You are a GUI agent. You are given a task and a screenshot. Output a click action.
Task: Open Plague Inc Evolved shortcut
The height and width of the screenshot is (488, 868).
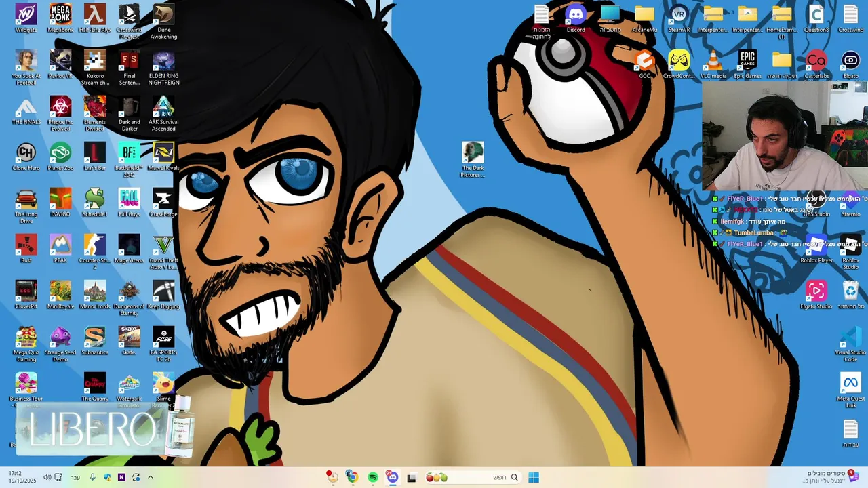60,114
